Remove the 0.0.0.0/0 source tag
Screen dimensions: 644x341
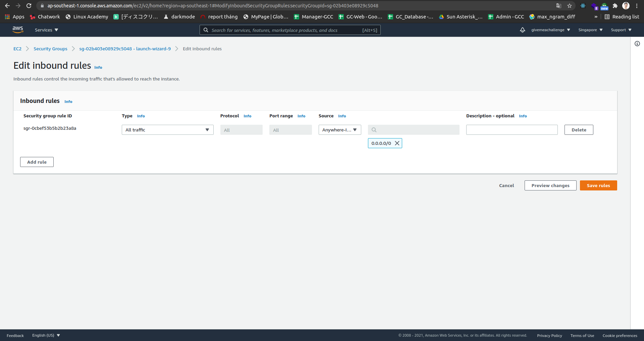pyautogui.click(x=397, y=143)
